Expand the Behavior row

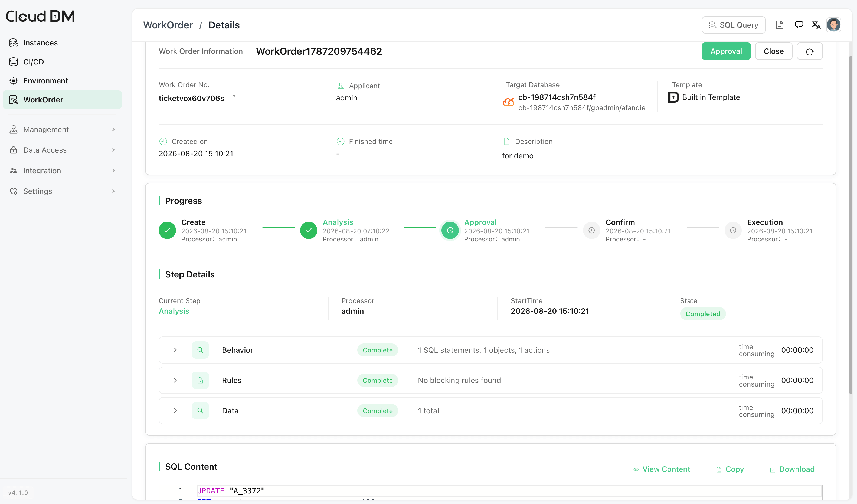[175, 350]
